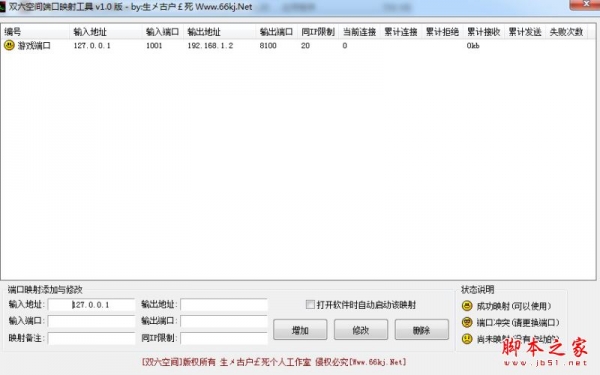Focus the 输入地址 input field

tap(91, 305)
